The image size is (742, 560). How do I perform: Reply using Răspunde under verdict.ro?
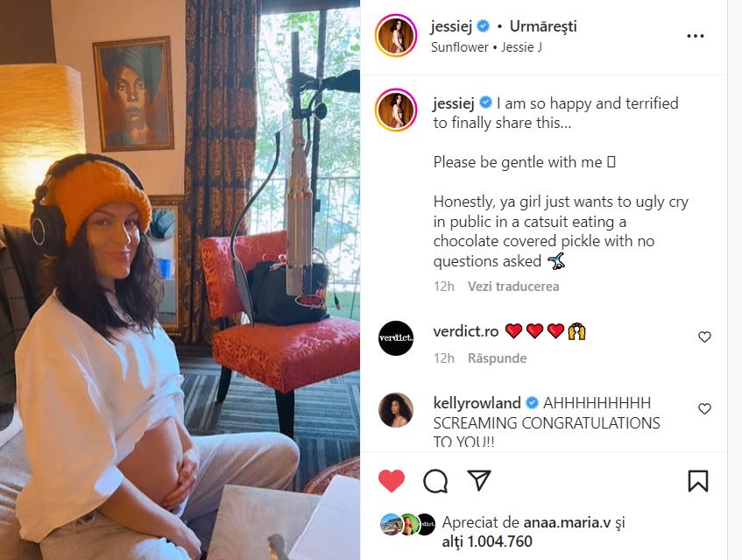coord(497,358)
